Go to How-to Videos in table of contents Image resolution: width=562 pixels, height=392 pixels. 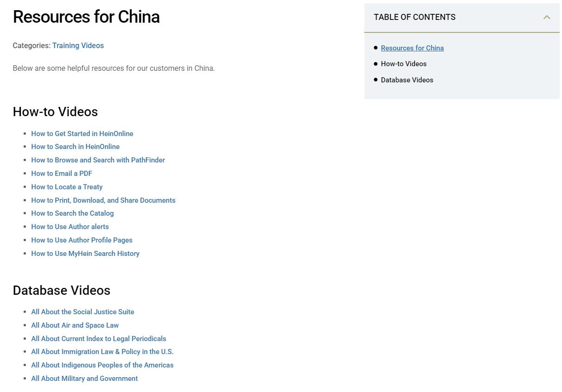click(403, 64)
